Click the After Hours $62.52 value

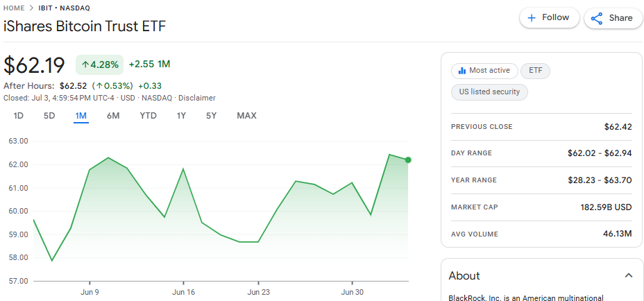tap(73, 86)
